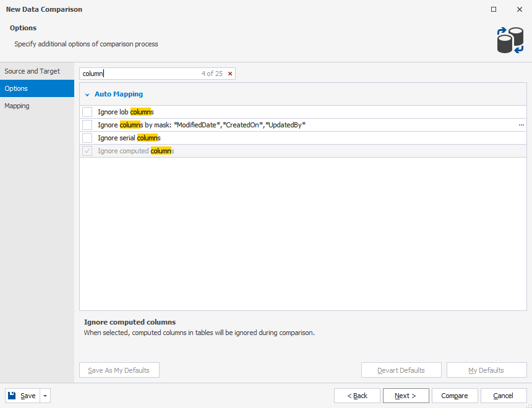The image size is (532, 408).
Task: Apply My Defaults settings
Action: point(486,370)
